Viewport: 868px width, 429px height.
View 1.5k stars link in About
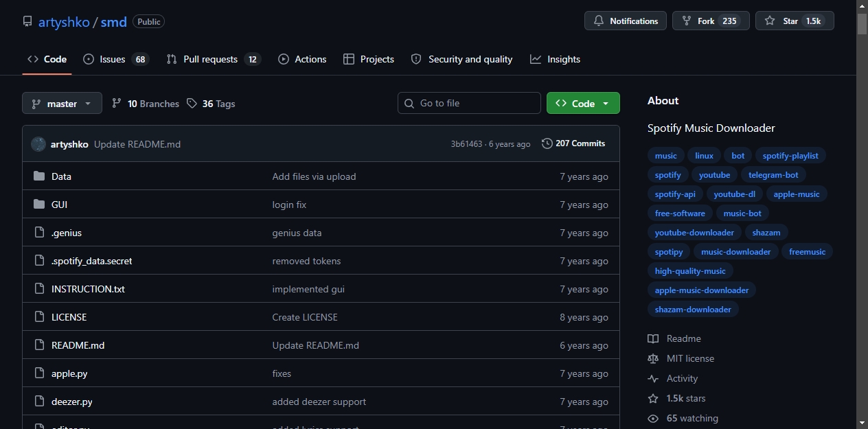[676, 398]
